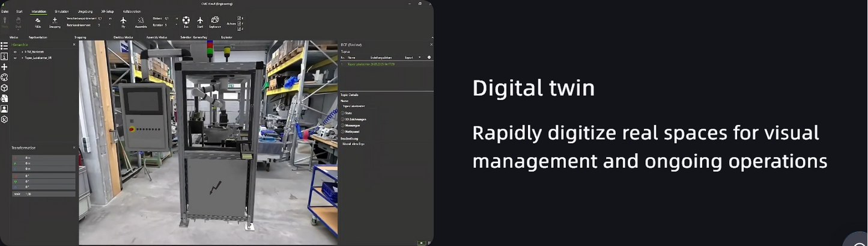The image size is (868, 246).
Task: Open the Simulation ribbon tab
Action: pyautogui.click(x=61, y=11)
